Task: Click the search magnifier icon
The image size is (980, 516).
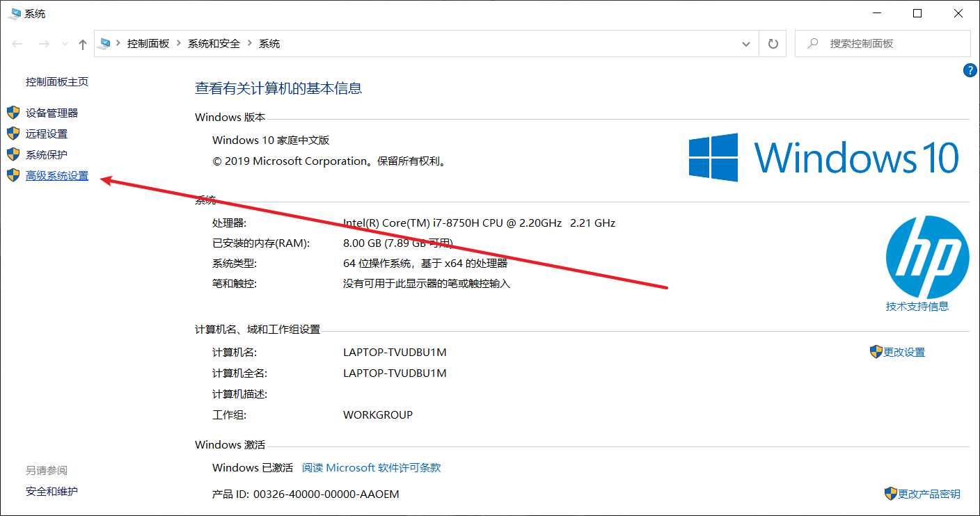Action: tap(812, 43)
